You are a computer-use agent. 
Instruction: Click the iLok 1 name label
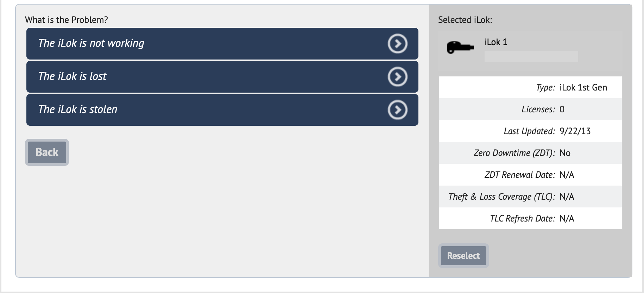(x=496, y=42)
